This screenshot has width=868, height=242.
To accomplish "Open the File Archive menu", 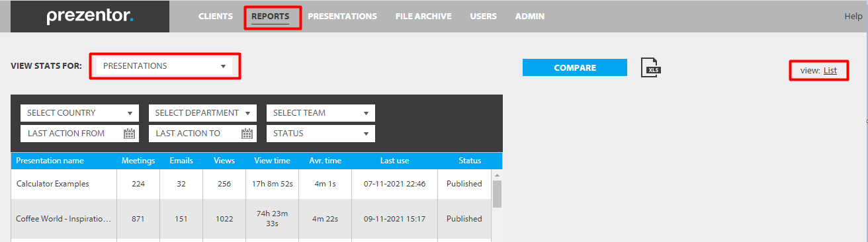I will [x=423, y=17].
